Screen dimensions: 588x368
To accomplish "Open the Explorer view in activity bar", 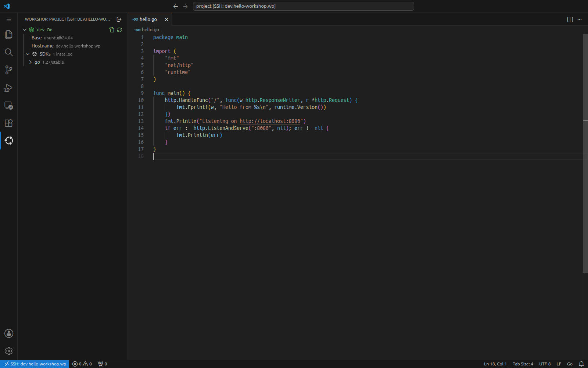I will (9, 35).
